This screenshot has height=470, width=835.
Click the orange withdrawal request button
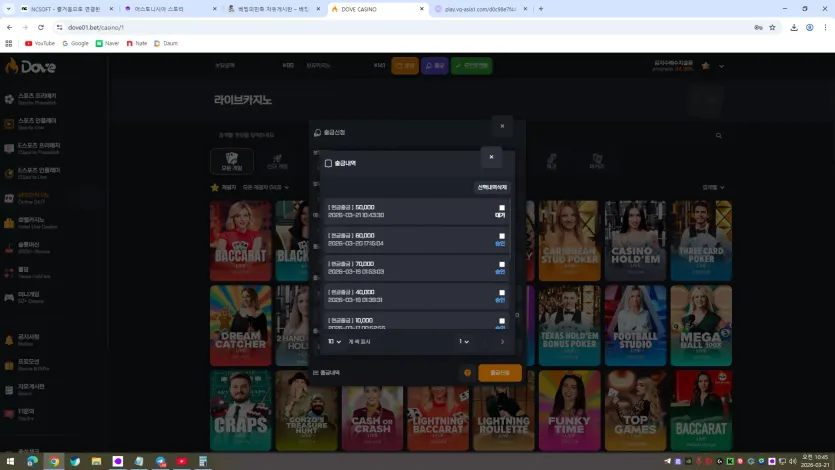click(x=500, y=373)
